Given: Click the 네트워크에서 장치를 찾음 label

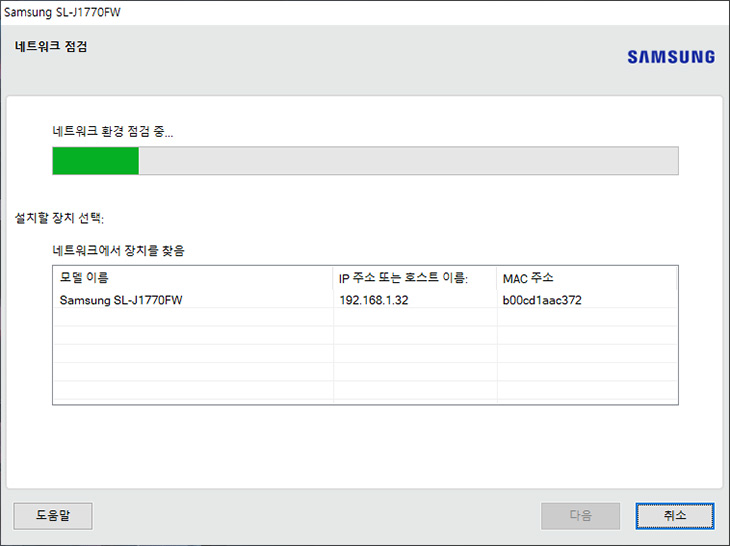Looking at the screenshot, I should point(118,250).
